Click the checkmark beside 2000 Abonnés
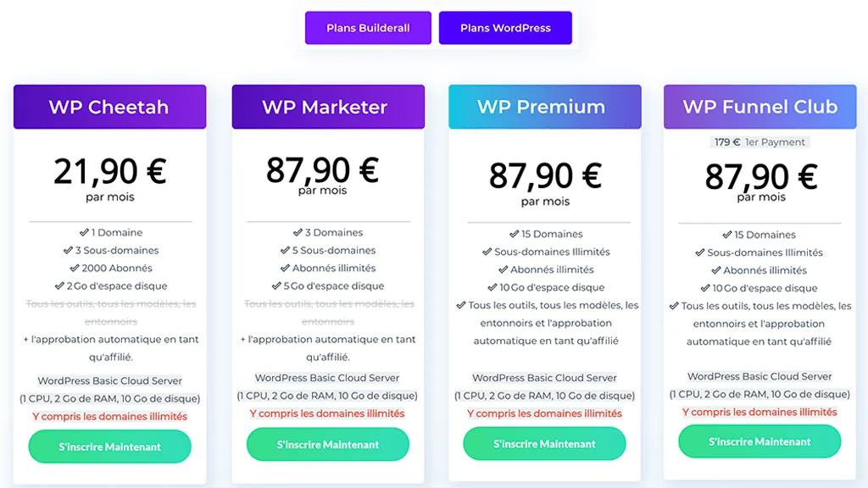Screen dimensions: 868x488 click(75, 268)
